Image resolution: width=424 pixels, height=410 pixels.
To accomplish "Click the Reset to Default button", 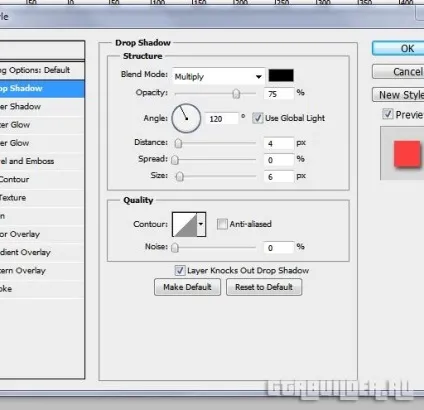I will coord(264,287).
